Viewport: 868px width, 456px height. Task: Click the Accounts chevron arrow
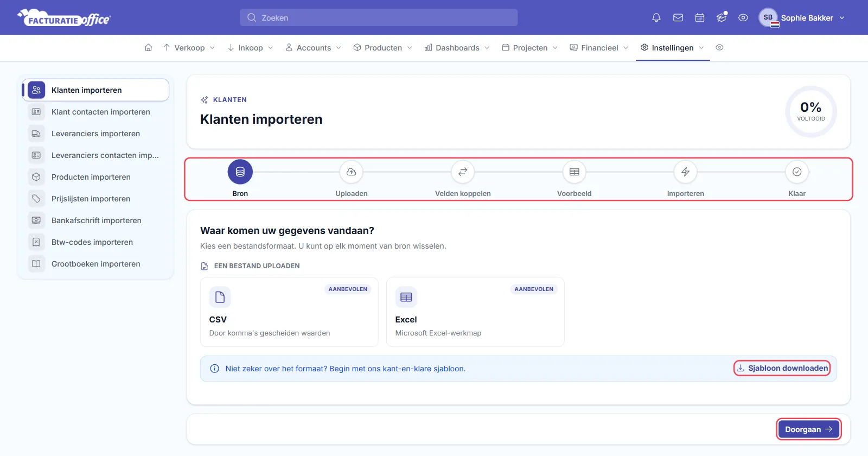[339, 48]
